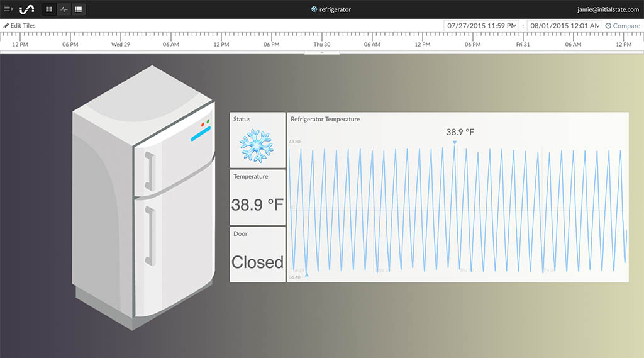Click the Initial State wave logo
Screen dimensions: 644x358
(27, 9)
